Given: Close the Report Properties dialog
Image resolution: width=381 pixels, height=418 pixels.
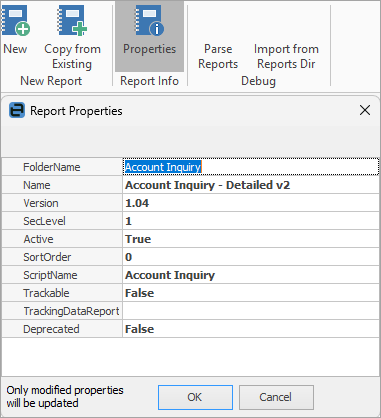Looking at the screenshot, I should (x=365, y=110).
